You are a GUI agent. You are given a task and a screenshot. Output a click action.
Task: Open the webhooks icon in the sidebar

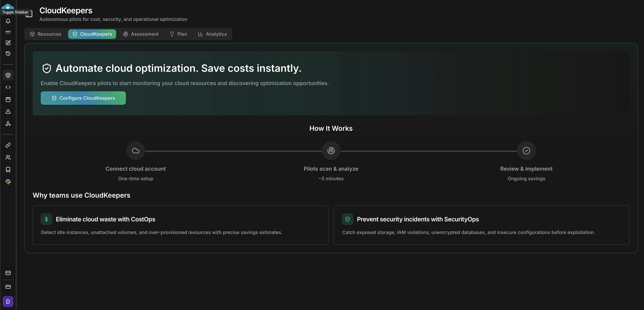click(8, 124)
